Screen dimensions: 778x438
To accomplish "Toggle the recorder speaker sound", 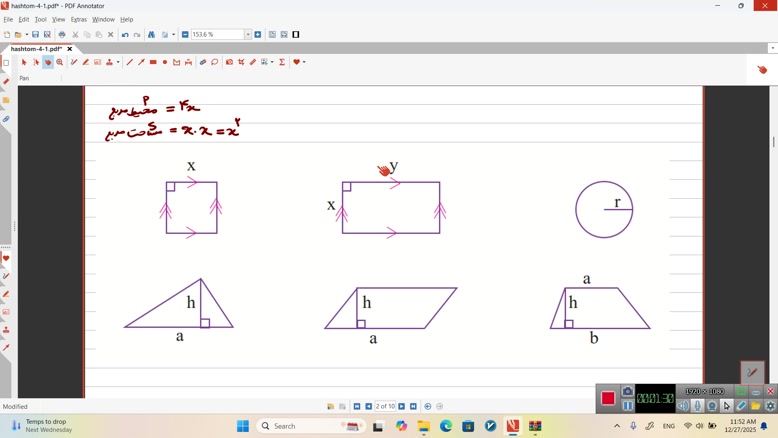I will pos(683,406).
